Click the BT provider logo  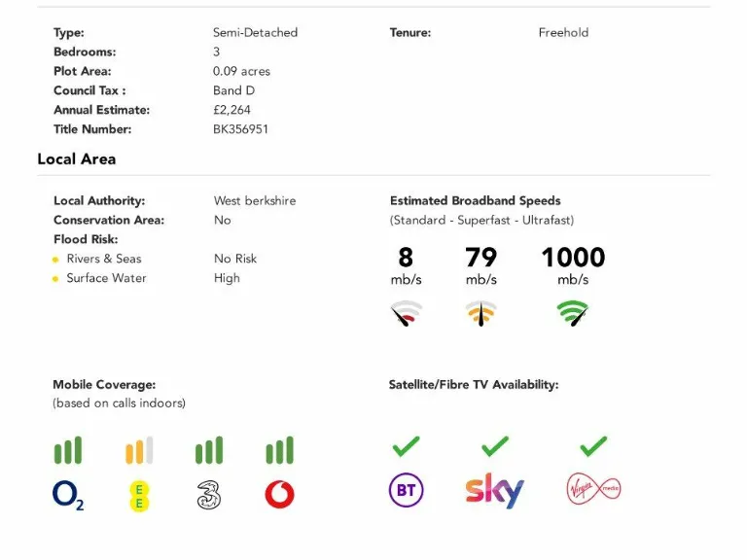406,491
